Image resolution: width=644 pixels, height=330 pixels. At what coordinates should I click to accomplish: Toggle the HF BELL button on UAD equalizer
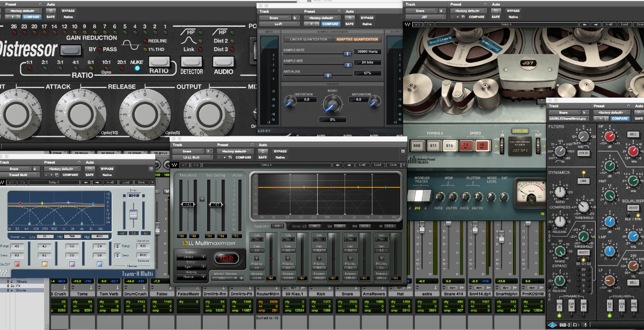click(x=633, y=134)
